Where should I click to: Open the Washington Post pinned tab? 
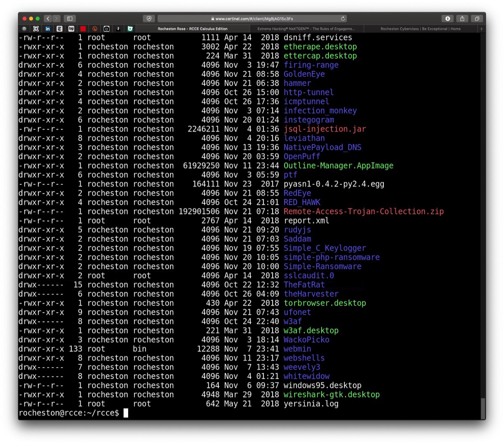71,29
